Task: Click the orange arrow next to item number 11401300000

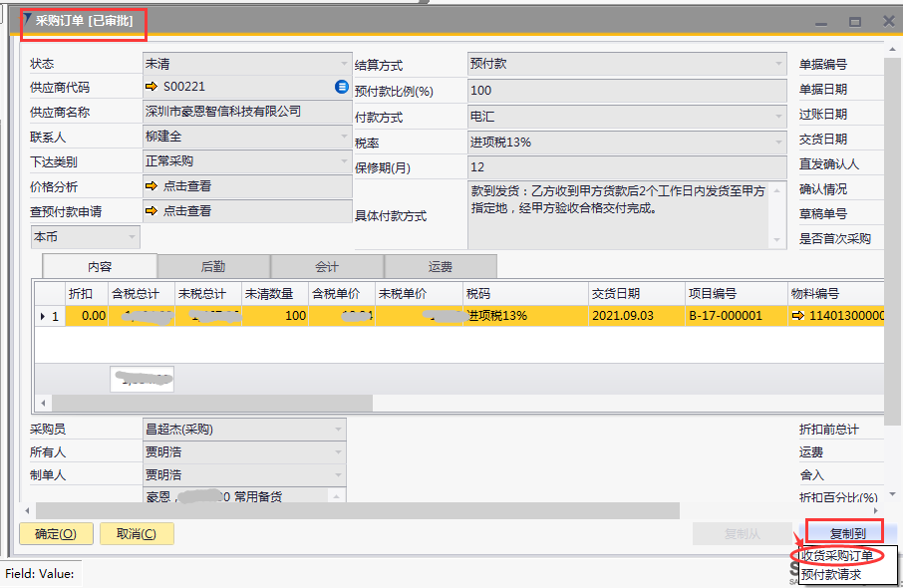Action: pos(797,316)
